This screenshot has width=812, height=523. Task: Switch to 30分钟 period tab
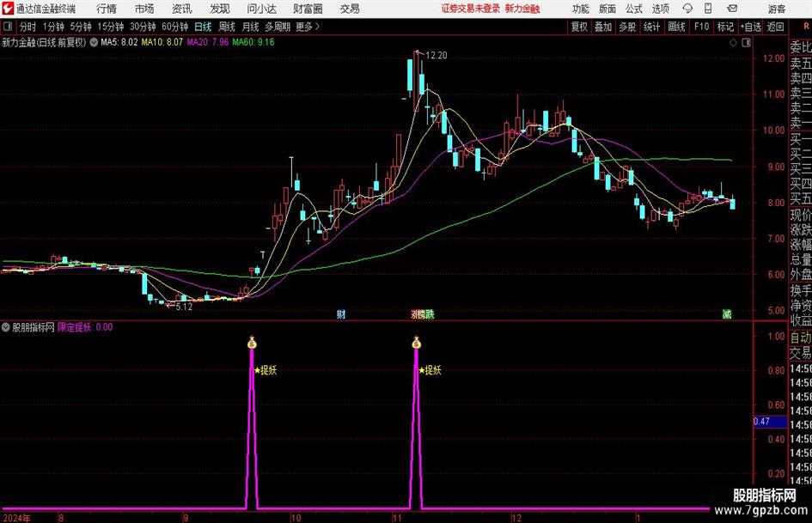tap(143, 27)
